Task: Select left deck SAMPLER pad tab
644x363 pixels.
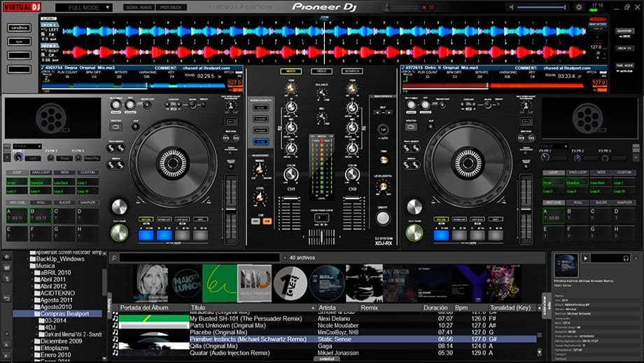Action: pyautogui.click(x=87, y=203)
